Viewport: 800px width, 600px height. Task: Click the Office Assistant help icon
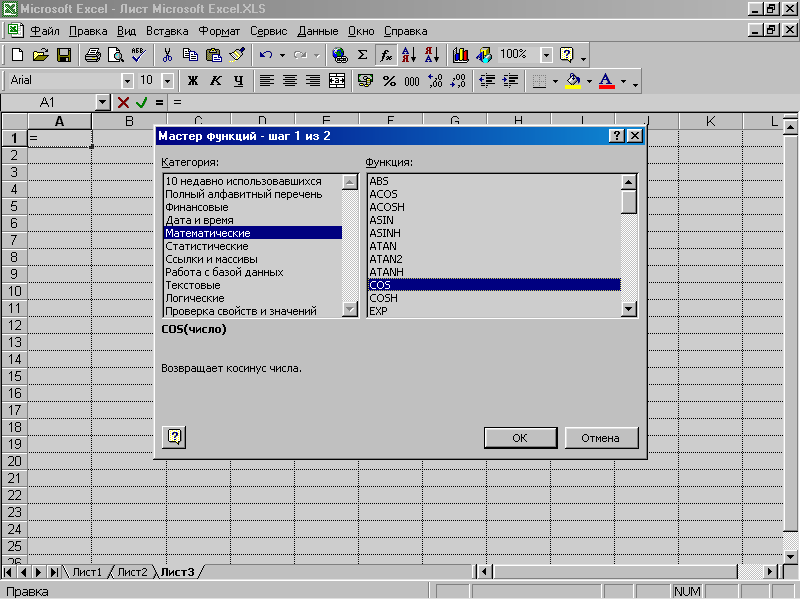[x=567, y=55]
